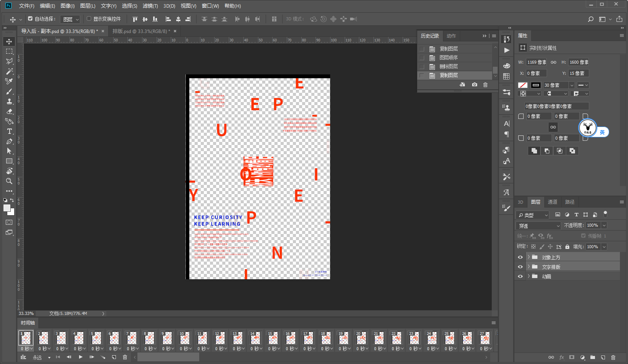628x364 pixels.
Task: Expand the 对象上方 group
Action: tap(529, 257)
